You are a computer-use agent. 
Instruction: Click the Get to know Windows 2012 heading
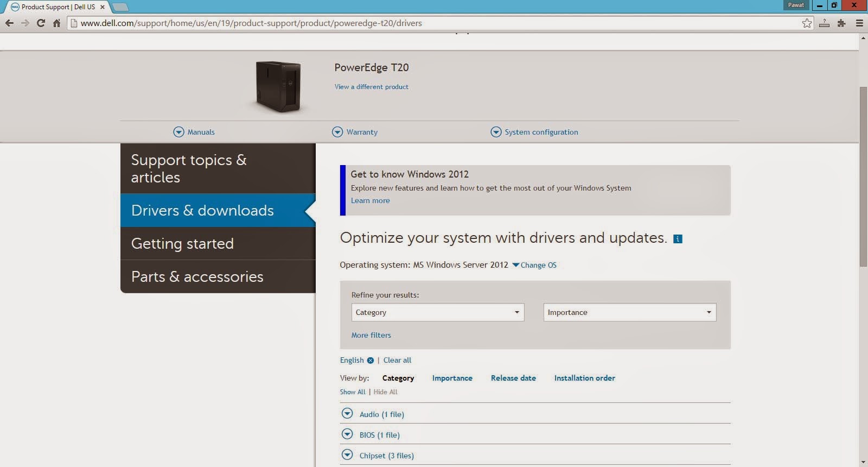pos(410,174)
